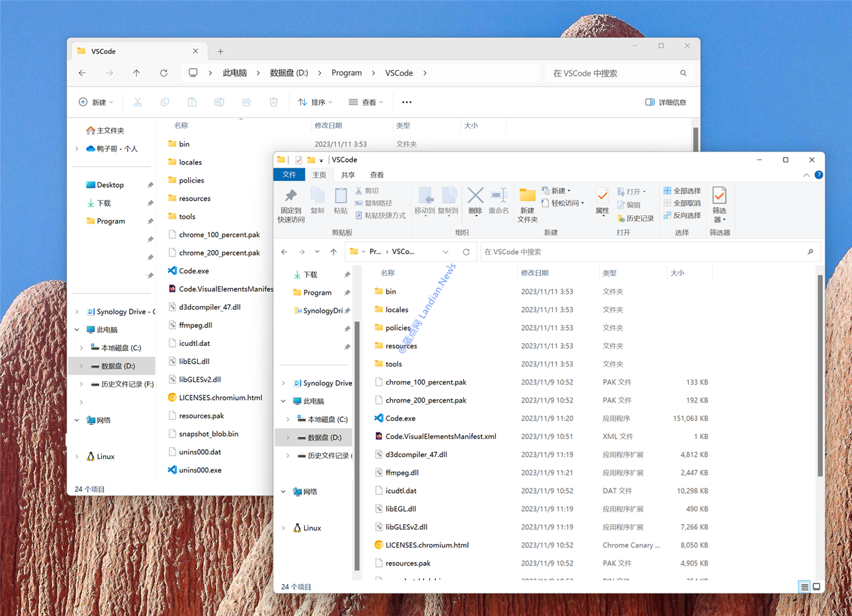The width and height of the screenshot is (852, 616).
Task: Open the View (查看) dropdown in back window
Action: pos(365,102)
